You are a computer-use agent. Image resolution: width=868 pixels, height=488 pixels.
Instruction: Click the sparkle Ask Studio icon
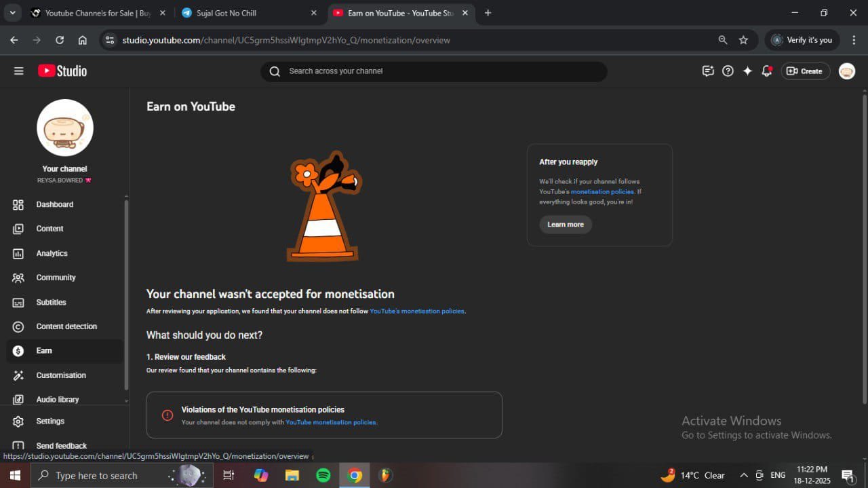point(747,71)
